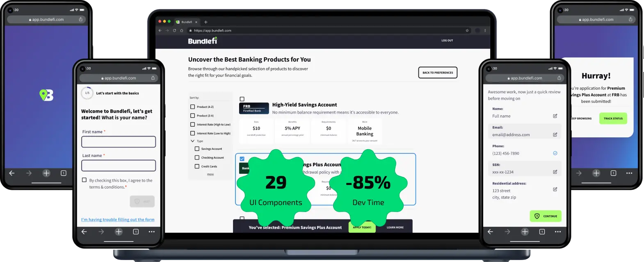Click LOG OUT in the site header
644x262 pixels.
tap(447, 41)
